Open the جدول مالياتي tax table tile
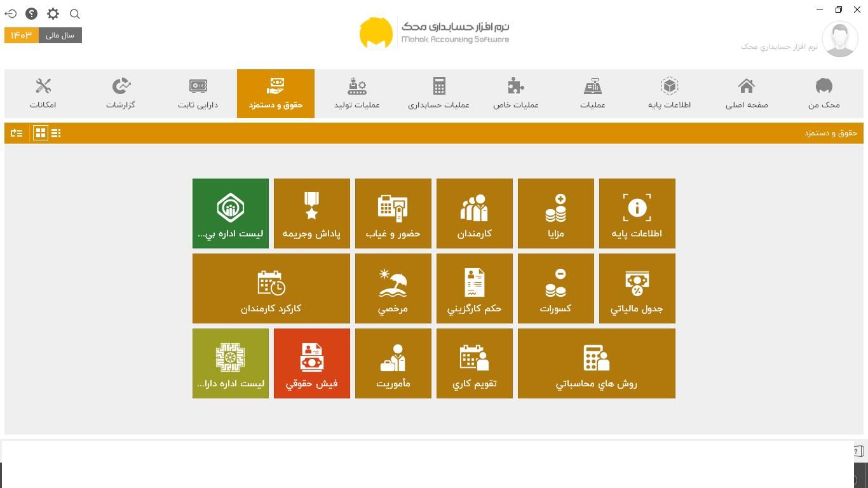868x488 pixels. tap(637, 288)
